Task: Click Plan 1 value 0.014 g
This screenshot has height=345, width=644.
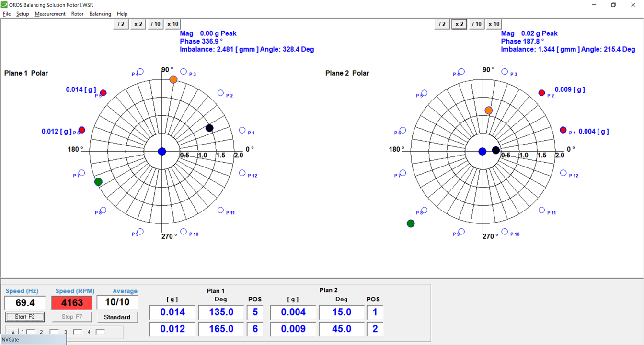Action: point(172,312)
